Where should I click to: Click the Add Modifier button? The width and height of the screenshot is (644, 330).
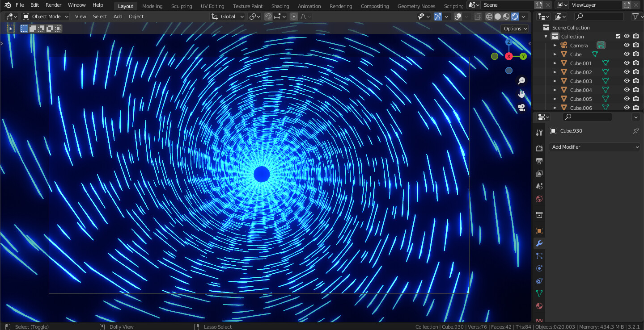click(x=594, y=146)
